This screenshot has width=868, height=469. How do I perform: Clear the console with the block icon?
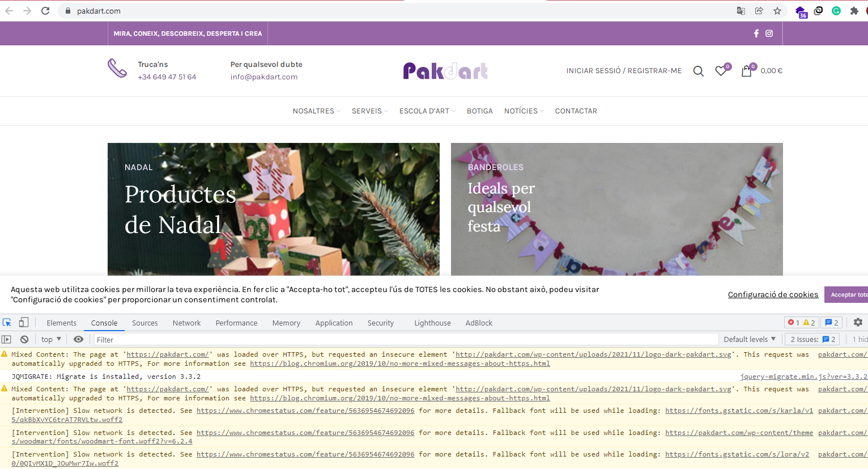point(24,339)
